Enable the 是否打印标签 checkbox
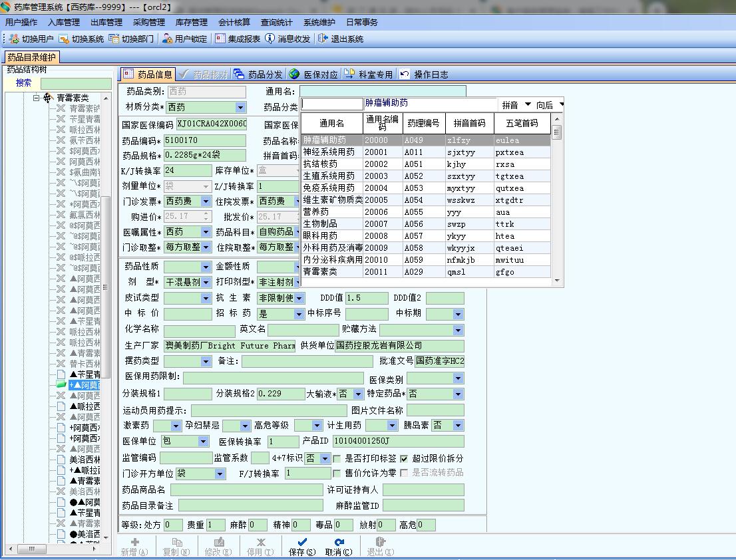The width and height of the screenshot is (736, 560). pos(337,458)
